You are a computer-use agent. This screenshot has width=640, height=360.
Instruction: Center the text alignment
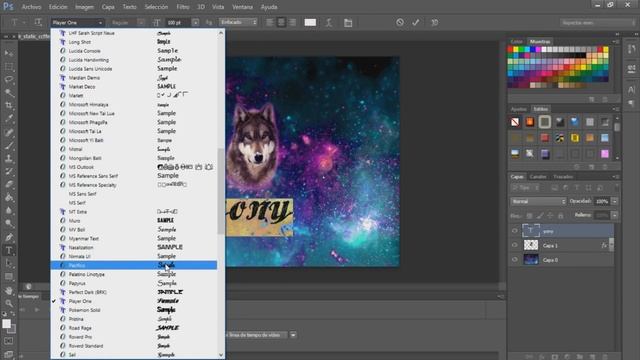[x=281, y=22]
